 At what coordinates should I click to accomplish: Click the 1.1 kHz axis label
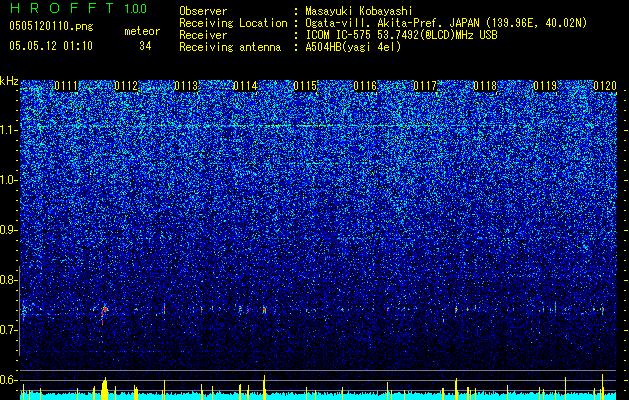pos(8,130)
